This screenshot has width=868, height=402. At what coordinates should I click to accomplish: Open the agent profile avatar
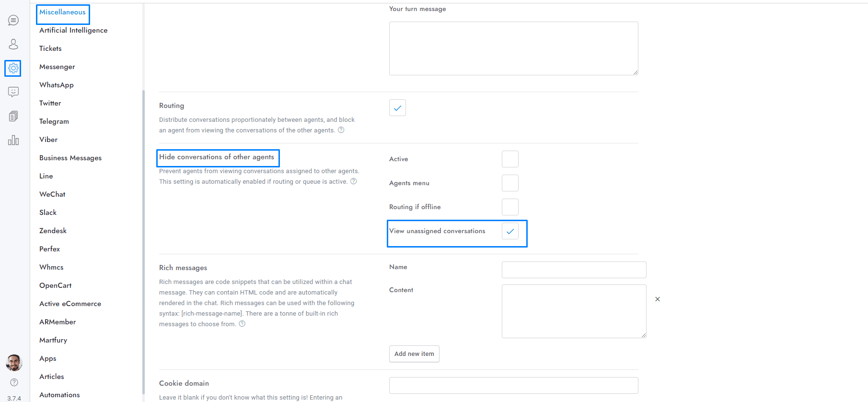(14, 363)
